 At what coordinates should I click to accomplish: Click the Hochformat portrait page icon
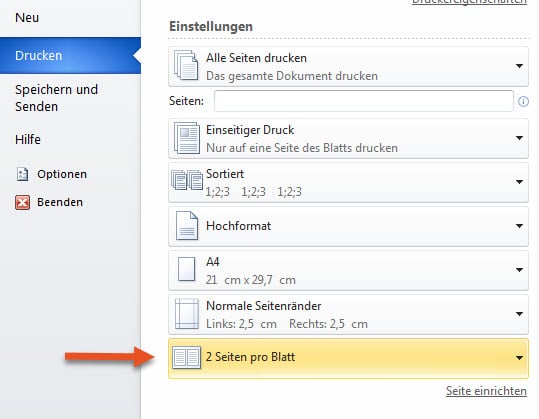point(187,225)
